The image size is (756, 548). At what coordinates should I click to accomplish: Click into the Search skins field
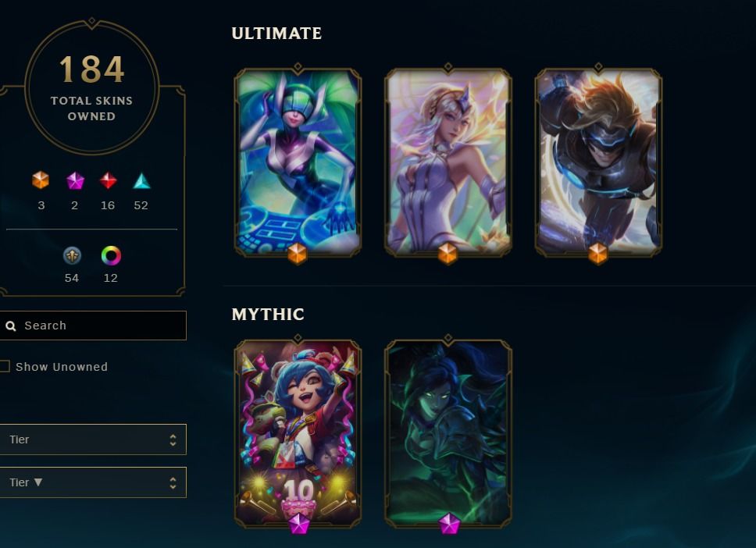93,326
